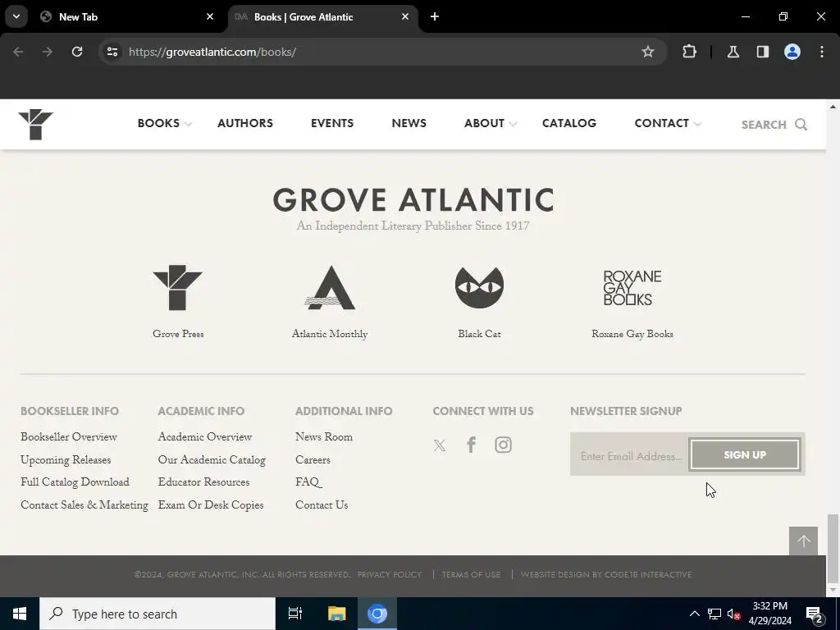
Task: Visit the X (Twitter) social page
Action: pyautogui.click(x=440, y=445)
